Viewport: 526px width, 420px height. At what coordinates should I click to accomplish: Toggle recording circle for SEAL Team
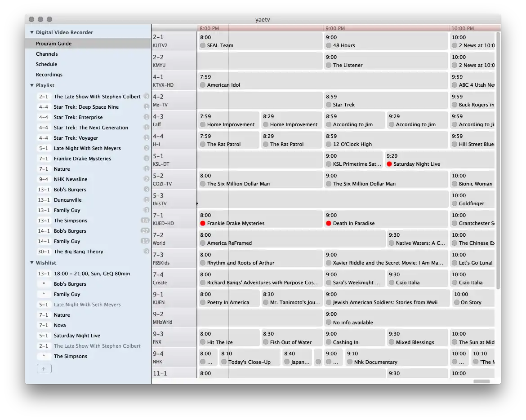pos(203,45)
